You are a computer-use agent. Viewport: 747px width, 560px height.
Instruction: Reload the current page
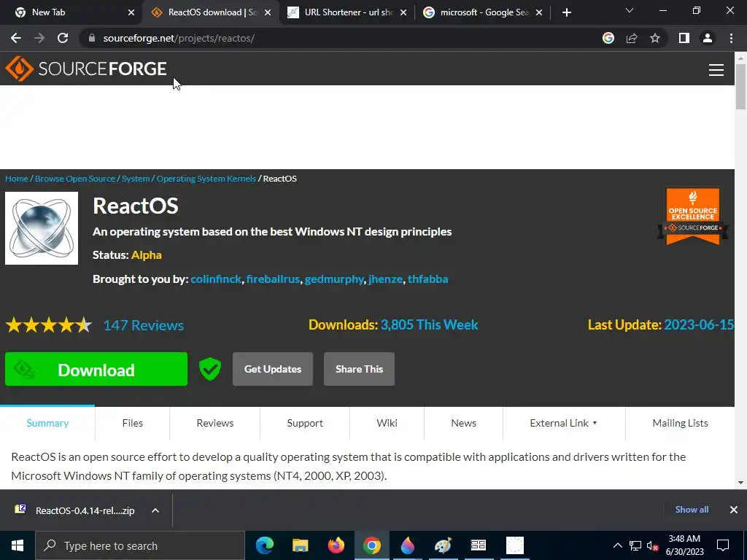63,38
